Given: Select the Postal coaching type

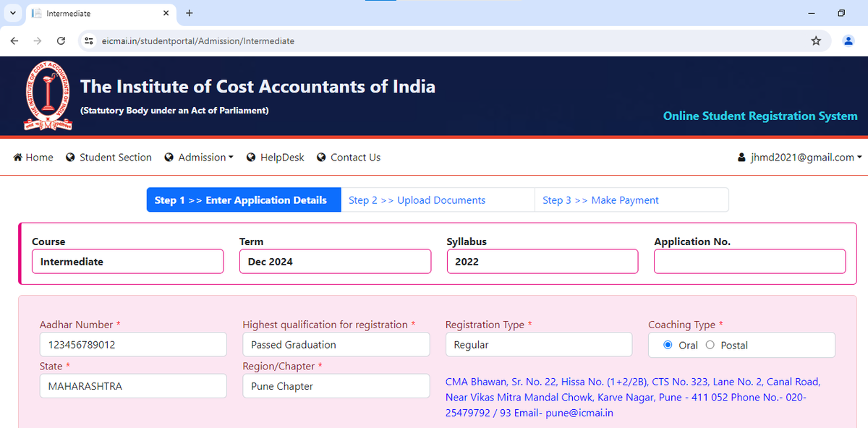Looking at the screenshot, I should [x=710, y=345].
